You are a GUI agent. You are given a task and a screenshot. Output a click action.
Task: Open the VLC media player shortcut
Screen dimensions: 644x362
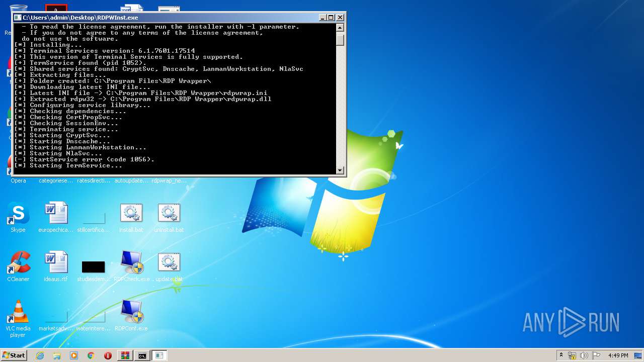18,312
